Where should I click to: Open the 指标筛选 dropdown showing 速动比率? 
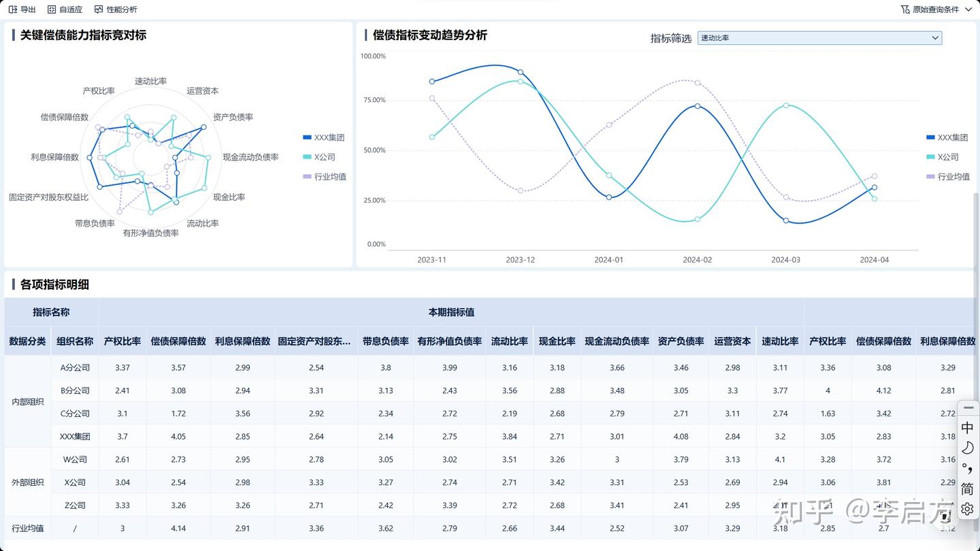(x=819, y=37)
